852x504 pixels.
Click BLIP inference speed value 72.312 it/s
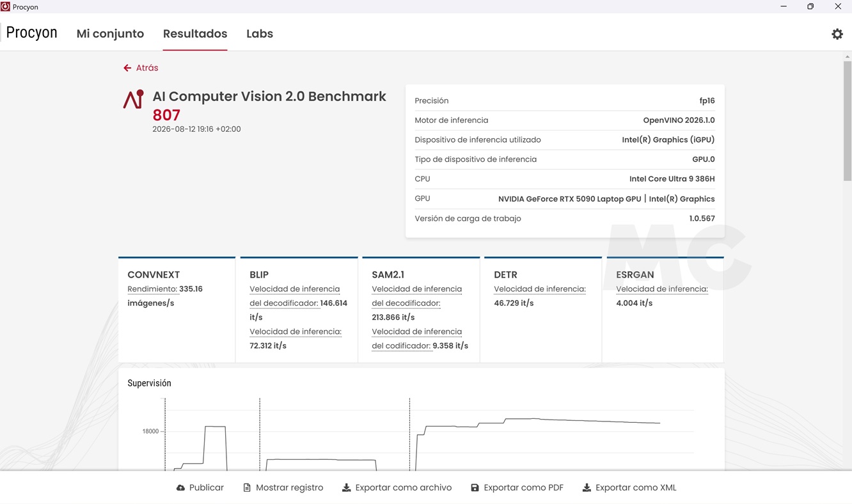[268, 346]
